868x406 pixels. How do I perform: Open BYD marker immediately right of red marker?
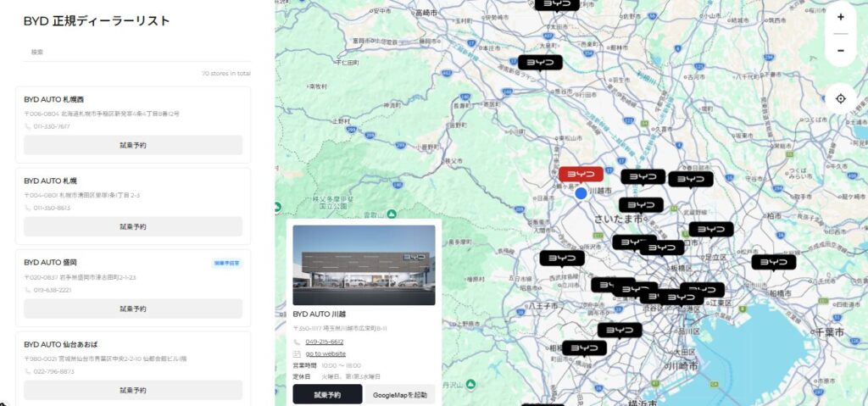click(643, 176)
